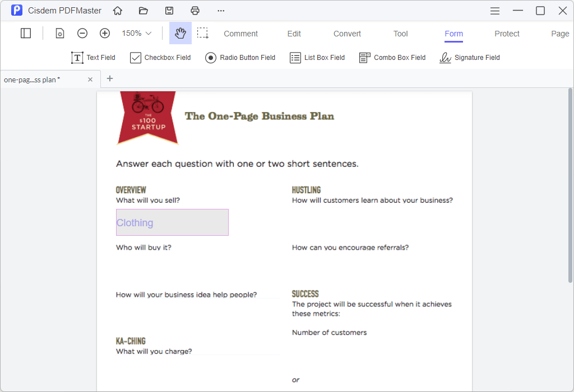This screenshot has height=392, width=574.
Task: Open a new tab with plus button
Action: tap(109, 78)
